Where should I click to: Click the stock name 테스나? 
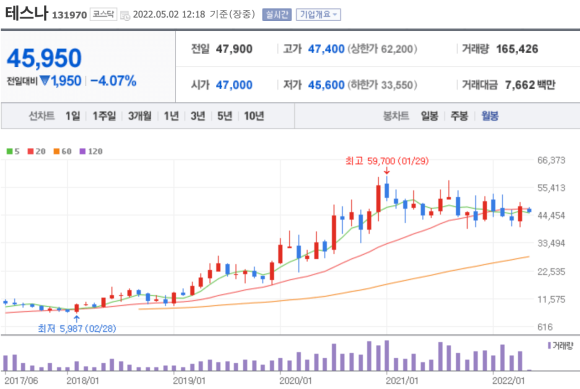pos(27,13)
